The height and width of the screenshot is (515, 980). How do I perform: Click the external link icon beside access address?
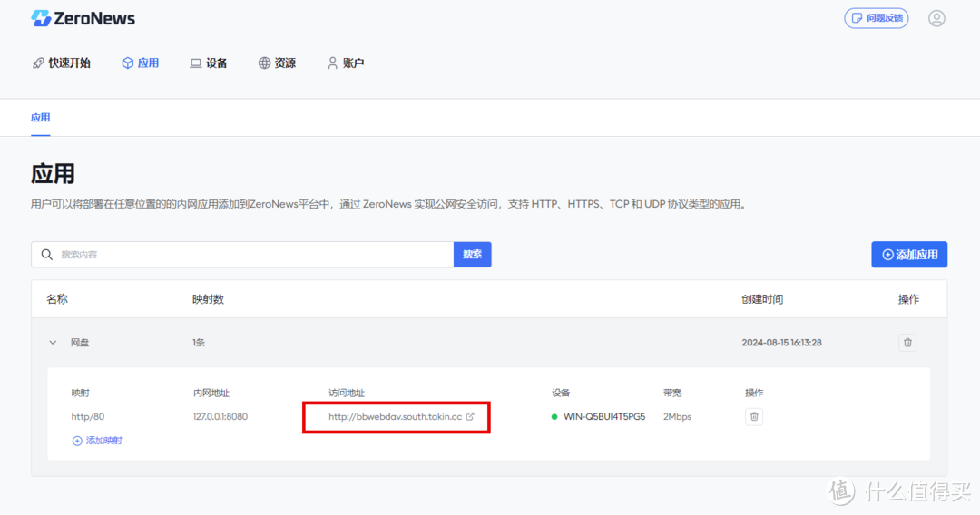470,417
